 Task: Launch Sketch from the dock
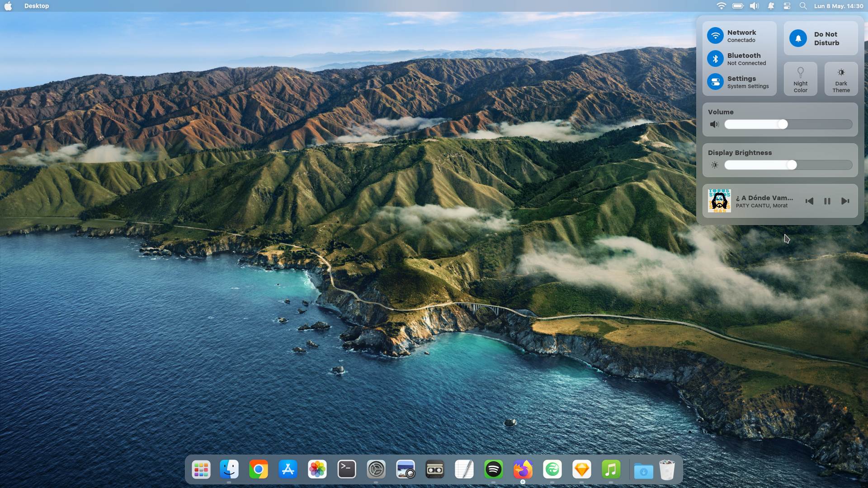(582, 469)
